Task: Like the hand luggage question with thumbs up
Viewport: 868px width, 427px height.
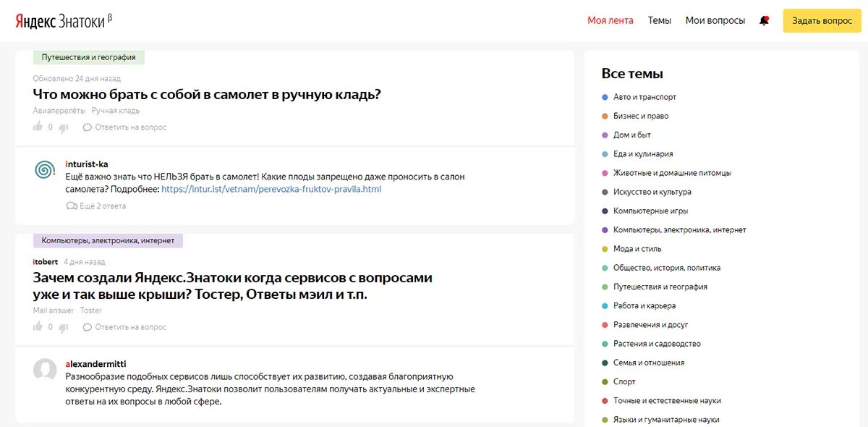Action: tap(38, 127)
